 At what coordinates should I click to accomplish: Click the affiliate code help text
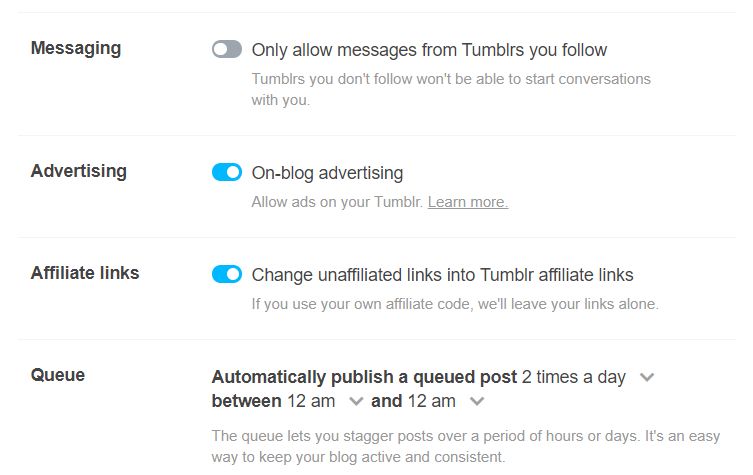(455, 304)
